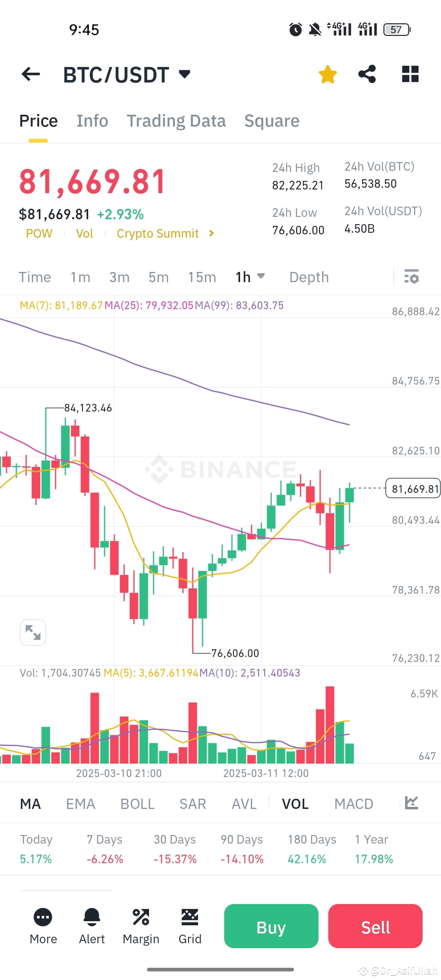Screen dimensions: 441x980
Task: Open chart indicator settings icon beside Depth
Action: [412, 277]
